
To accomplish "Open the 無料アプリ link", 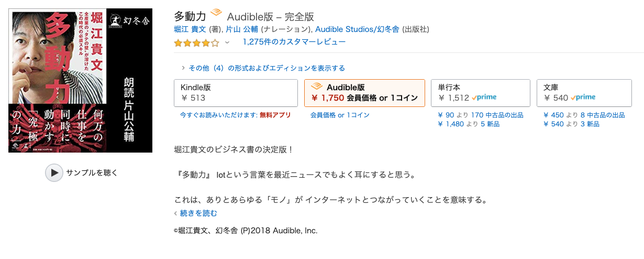I will [275, 115].
